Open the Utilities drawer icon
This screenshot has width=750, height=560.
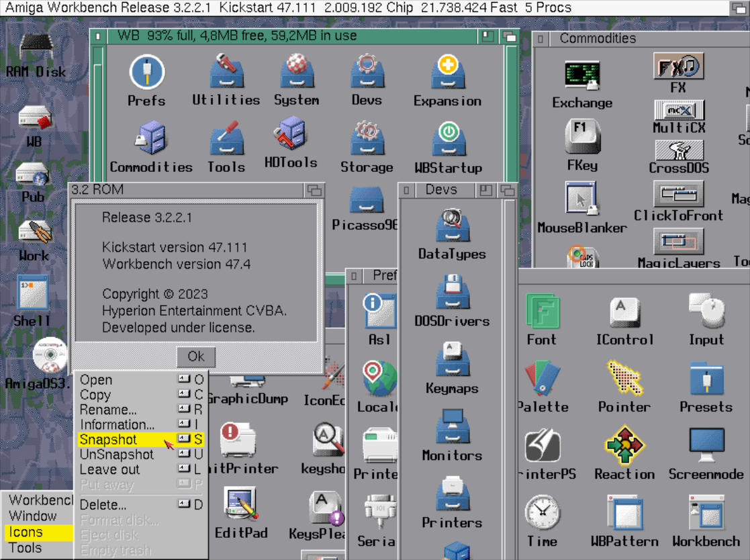pyautogui.click(x=226, y=72)
